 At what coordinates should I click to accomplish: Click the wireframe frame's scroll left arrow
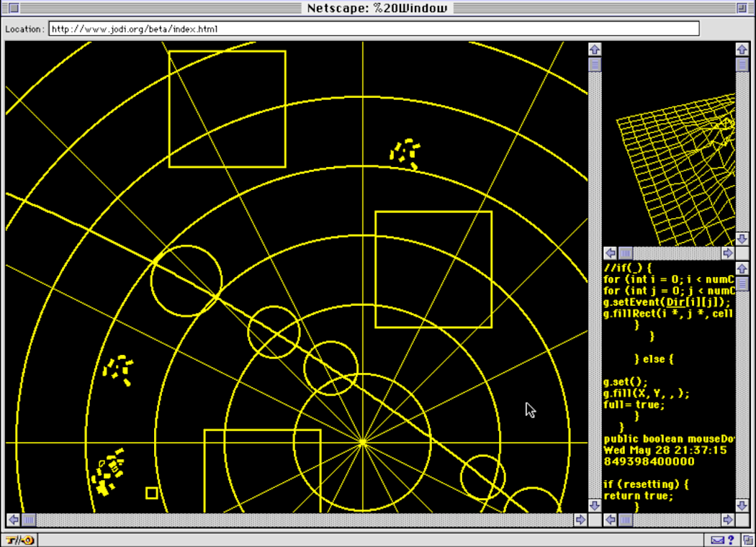[x=611, y=253]
